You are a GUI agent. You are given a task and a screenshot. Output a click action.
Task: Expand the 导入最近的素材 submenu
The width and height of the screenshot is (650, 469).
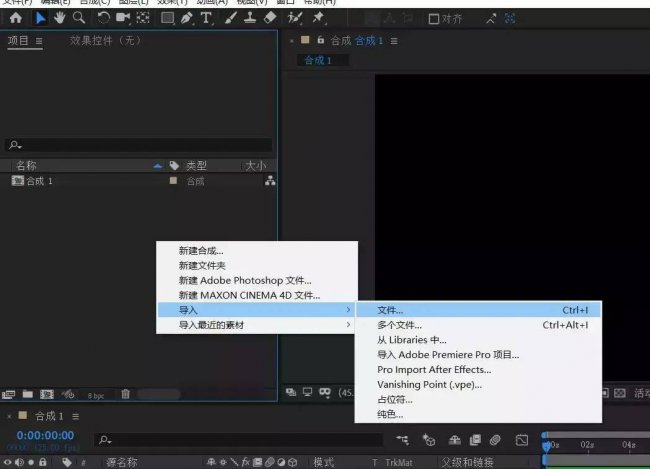coord(257,325)
